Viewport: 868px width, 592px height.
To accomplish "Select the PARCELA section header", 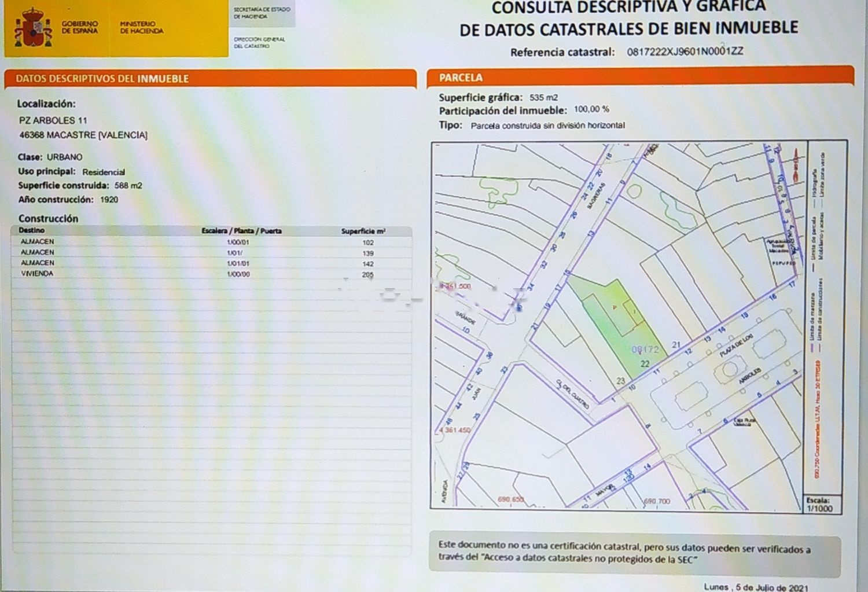I will [x=461, y=78].
